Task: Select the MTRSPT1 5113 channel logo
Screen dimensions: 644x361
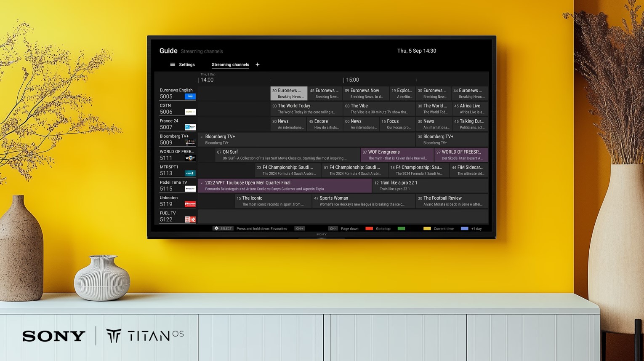Action: click(x=190, y=173)
